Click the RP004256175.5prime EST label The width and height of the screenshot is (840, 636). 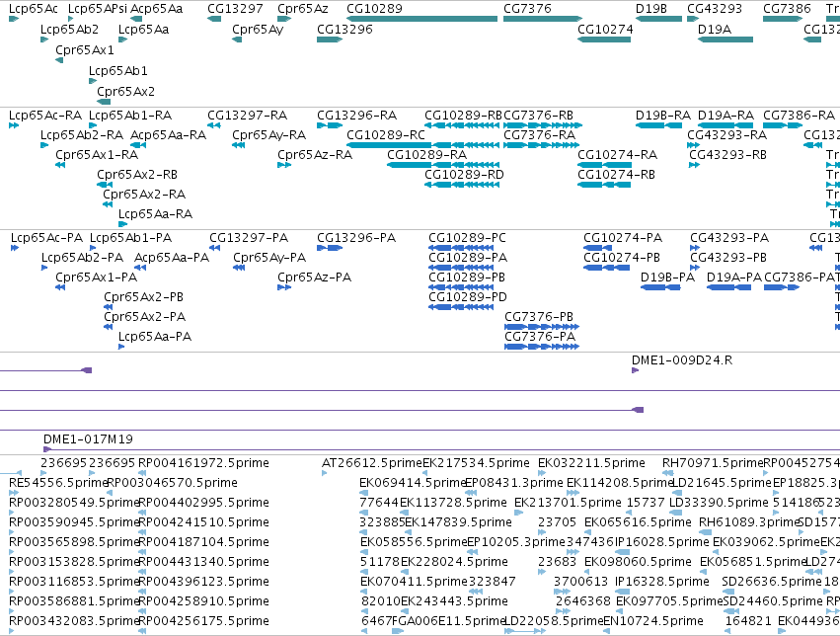pos(203,621)
